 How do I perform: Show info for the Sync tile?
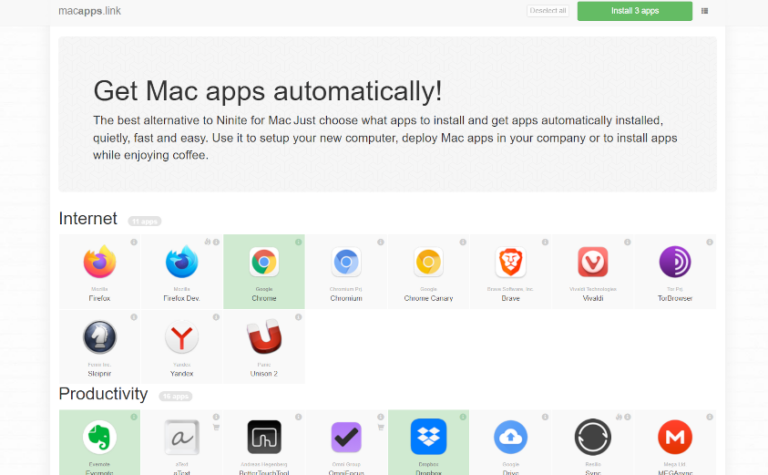(x=627, y=417)
